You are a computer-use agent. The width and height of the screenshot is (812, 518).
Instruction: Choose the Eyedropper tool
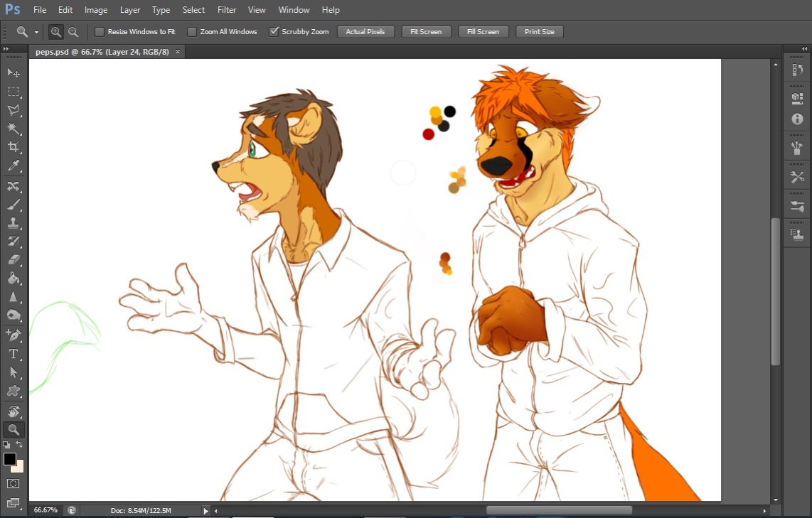pos(14,166)
